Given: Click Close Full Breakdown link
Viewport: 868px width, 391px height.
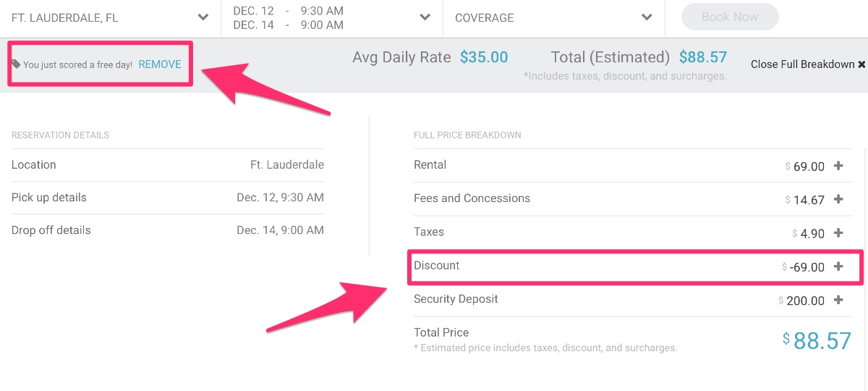Looking at the screenshot, I should 802,64.
